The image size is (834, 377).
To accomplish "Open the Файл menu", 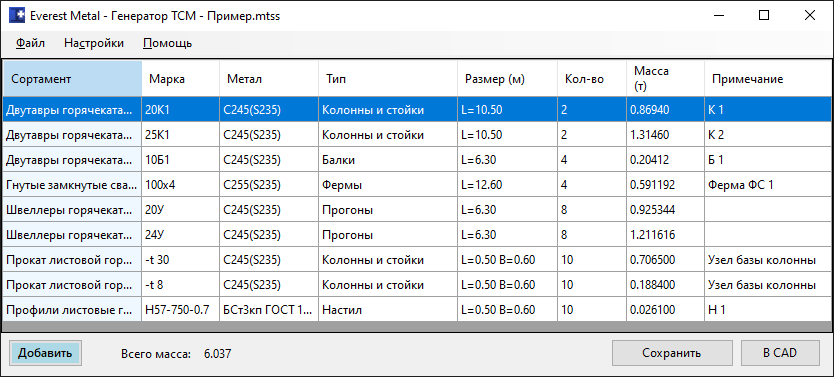I will pyautogui.click(x=30, y=43).
